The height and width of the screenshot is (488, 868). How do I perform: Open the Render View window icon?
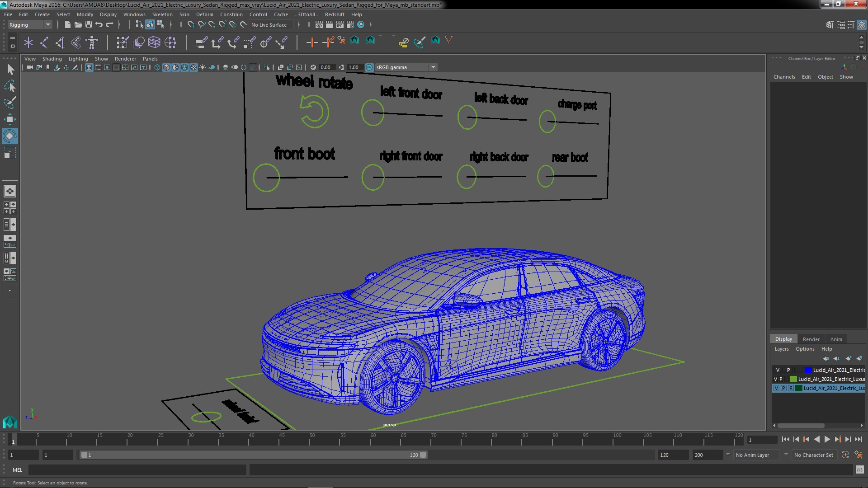(319, 25)
